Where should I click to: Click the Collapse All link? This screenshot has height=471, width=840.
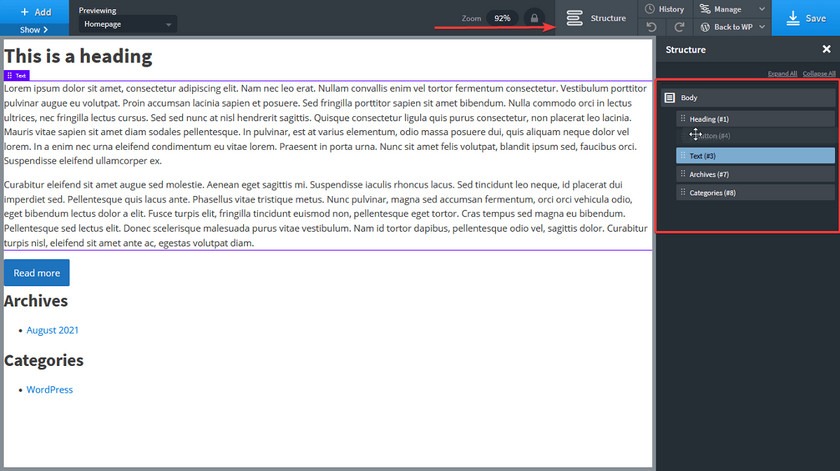click(818, 74)
